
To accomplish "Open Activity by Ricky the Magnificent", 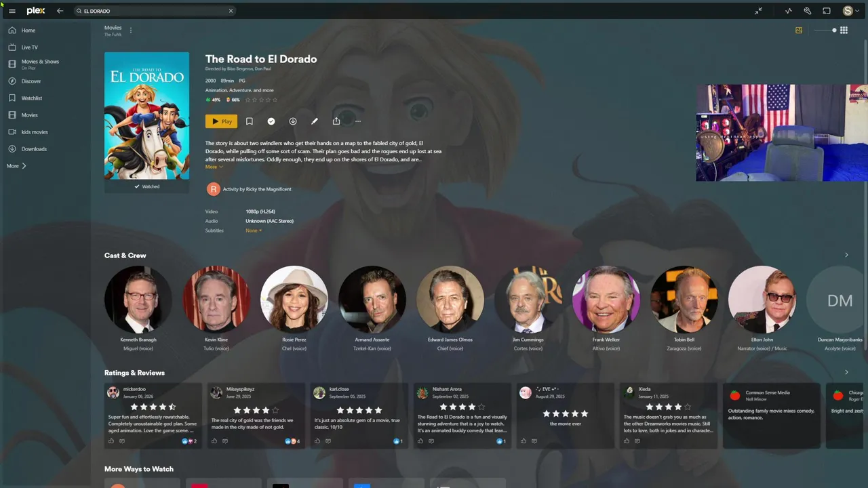I will pos(256,189).
